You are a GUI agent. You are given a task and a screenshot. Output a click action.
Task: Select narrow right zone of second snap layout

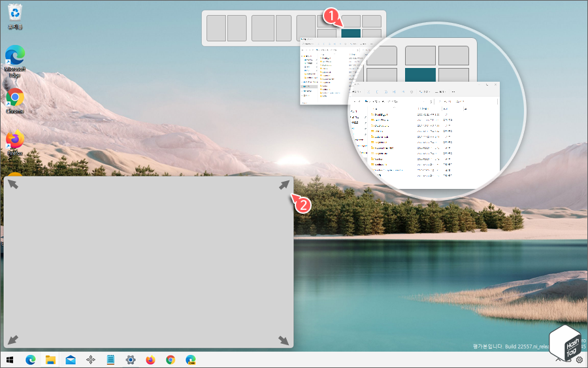click(x=284, y=28)
